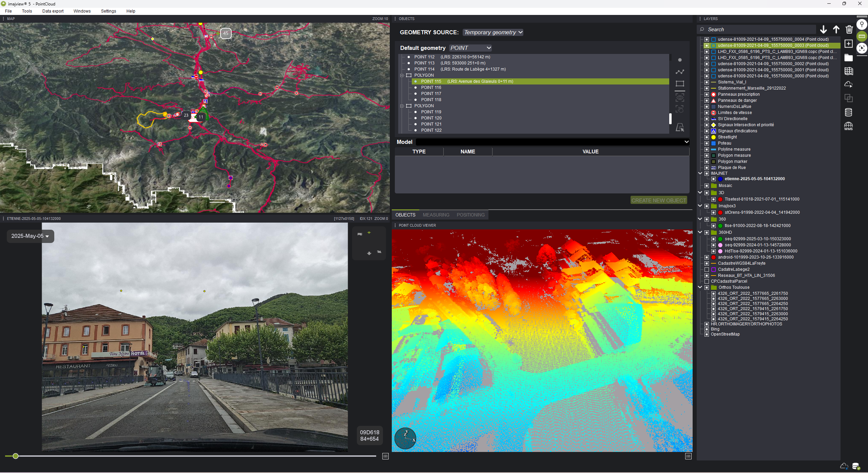The image size is (868, 473).
Task: Toggle checkbox for OpenStreetMap layer
Action: pos(707,334)
